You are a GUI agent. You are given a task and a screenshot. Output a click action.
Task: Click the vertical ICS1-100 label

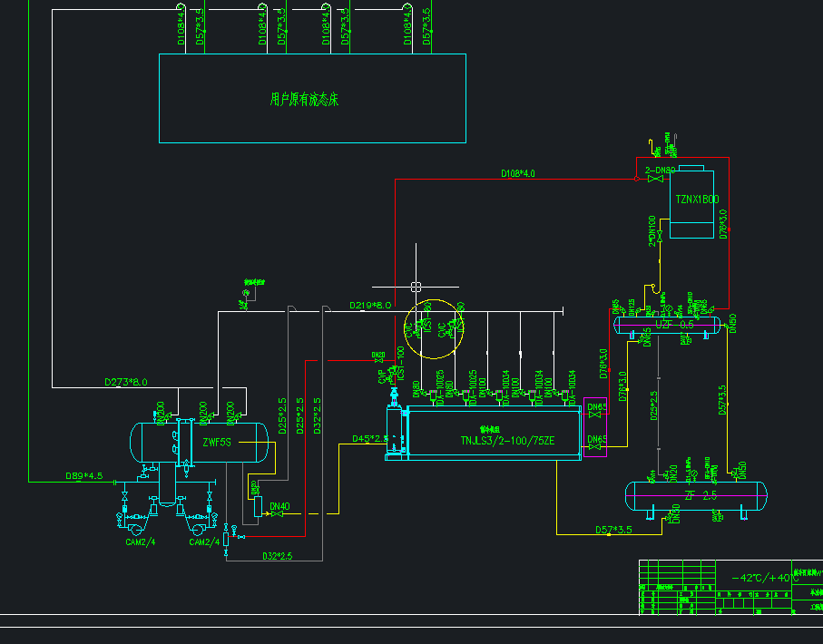pyautogui.click(x=401, y=363)
